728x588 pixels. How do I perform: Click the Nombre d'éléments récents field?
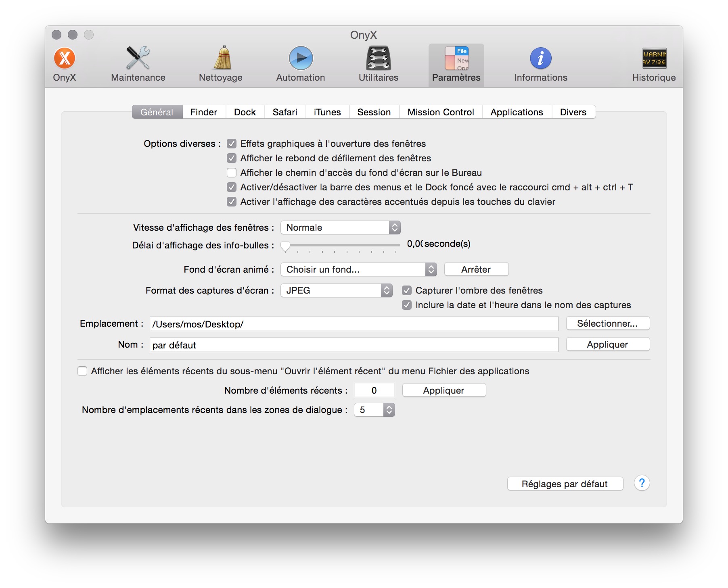[x=374, y=390]
